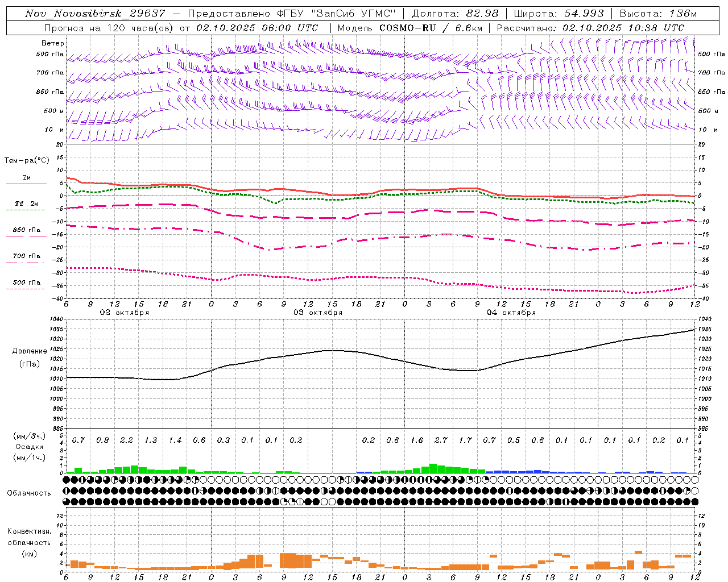
Task: Click the station title Nov_Novosibirsk_29637
Action: coord(95,14)
